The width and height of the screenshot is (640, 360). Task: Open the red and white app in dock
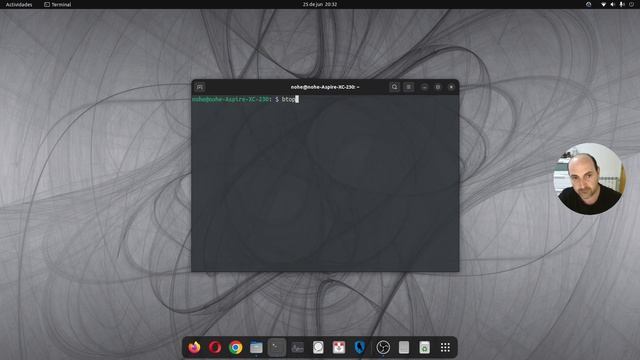tap(339, 347)
